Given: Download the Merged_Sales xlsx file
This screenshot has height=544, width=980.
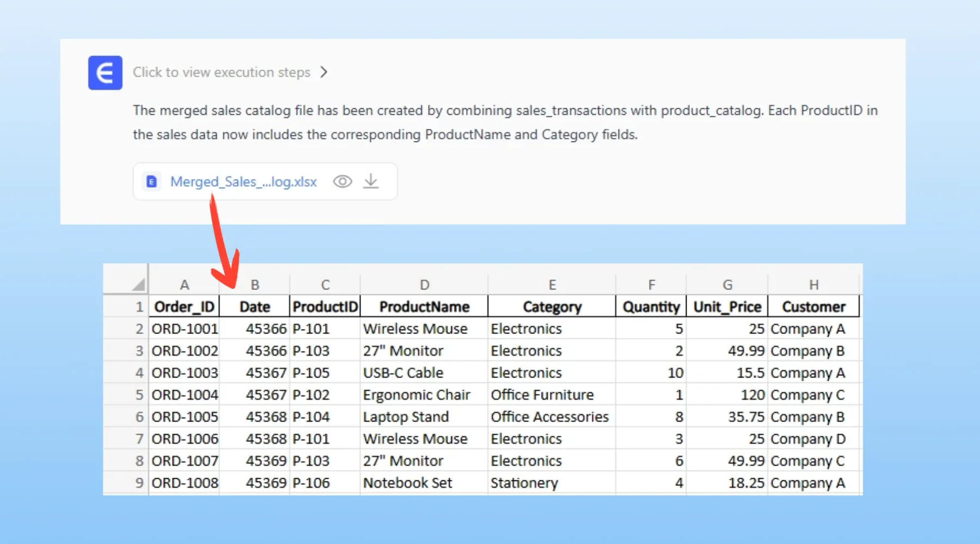Looking at the screenshot, I should [371, 181].
